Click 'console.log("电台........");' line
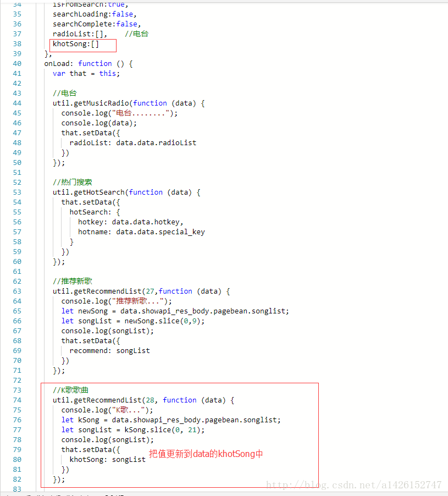Screen dimensions: 448x496 coord(119,113)
